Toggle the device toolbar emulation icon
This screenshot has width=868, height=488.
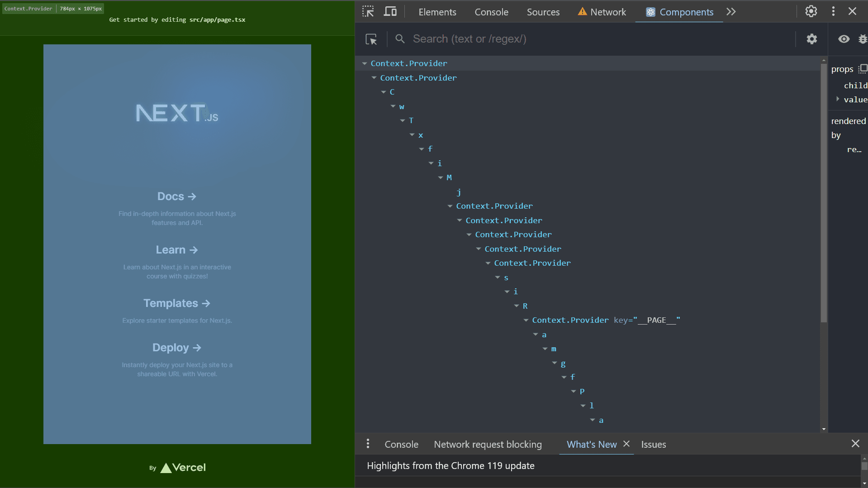coord(390,12)
